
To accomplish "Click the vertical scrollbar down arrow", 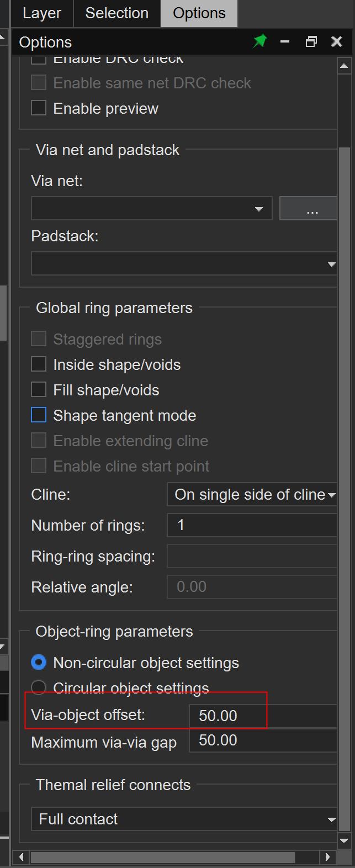I will point(344,841).
